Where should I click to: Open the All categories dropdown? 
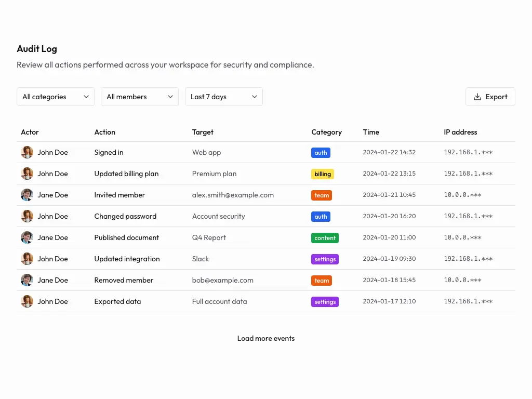tap(55, 97)
